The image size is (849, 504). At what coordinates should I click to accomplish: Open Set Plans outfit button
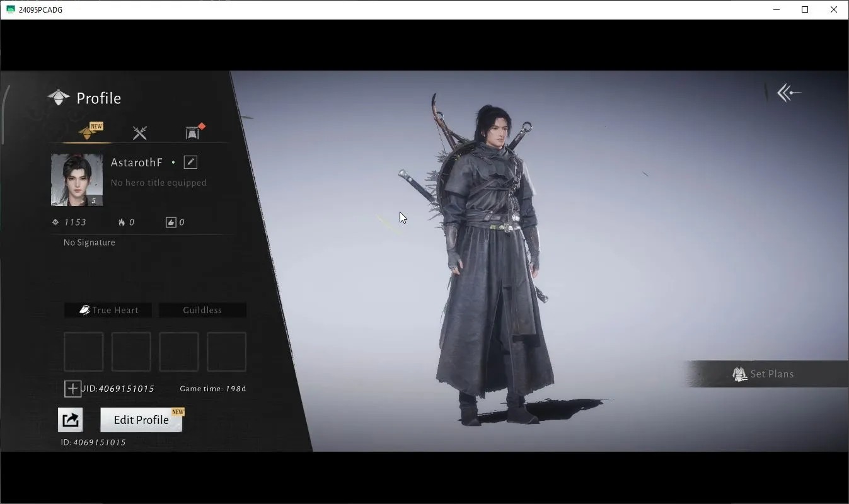766,374
